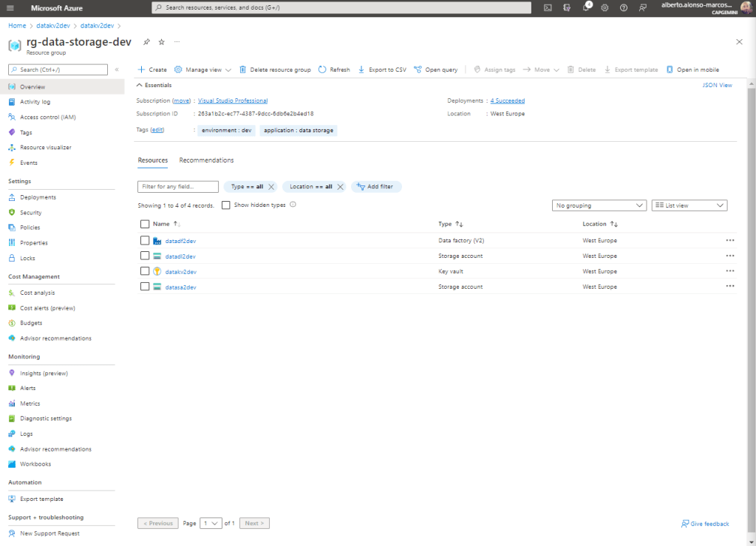756x546 pixels.
Task: Enable Show hidden types checkbox
Action: coord(226,205)
